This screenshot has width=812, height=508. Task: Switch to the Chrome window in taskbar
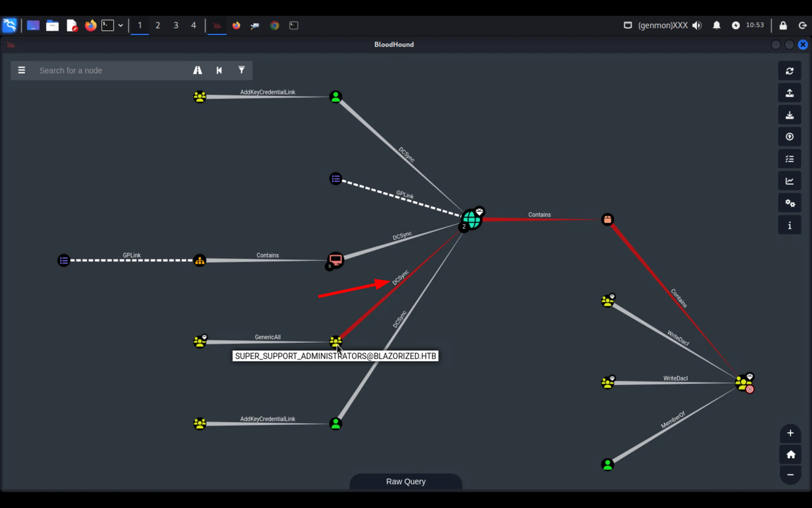pos(274,25)
